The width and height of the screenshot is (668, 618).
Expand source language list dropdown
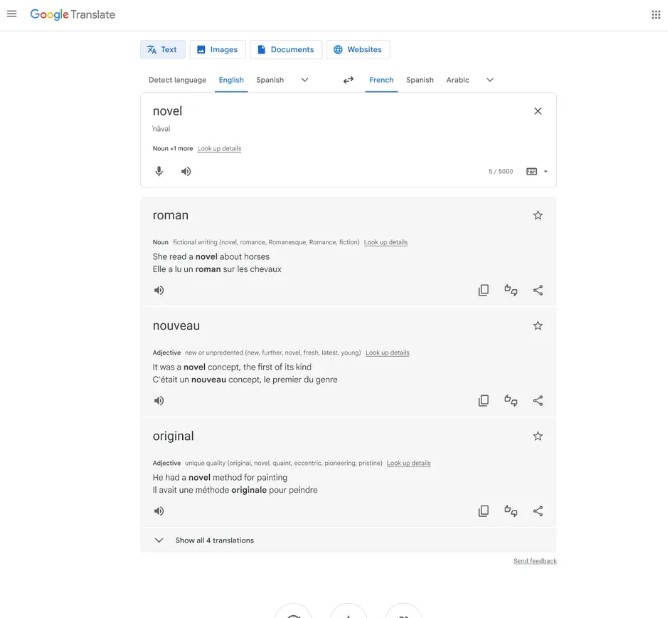(305, 80)
